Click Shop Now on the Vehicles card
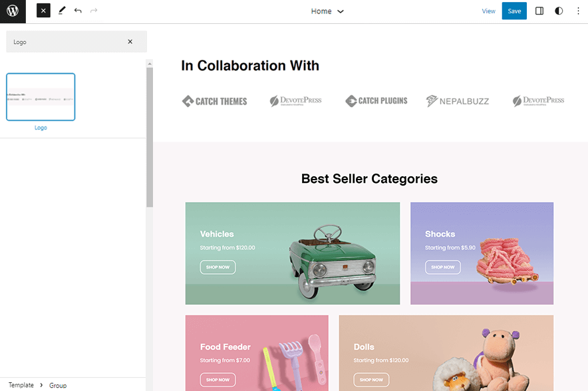The image size is (588, 391). (218, 267)
